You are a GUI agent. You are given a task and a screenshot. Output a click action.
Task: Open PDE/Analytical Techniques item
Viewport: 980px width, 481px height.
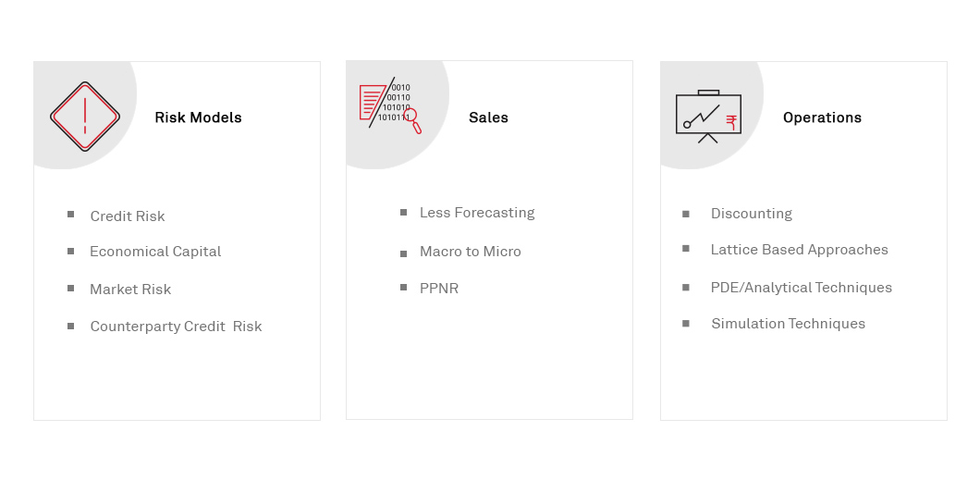pyautogui.click(x=802, y=288)
